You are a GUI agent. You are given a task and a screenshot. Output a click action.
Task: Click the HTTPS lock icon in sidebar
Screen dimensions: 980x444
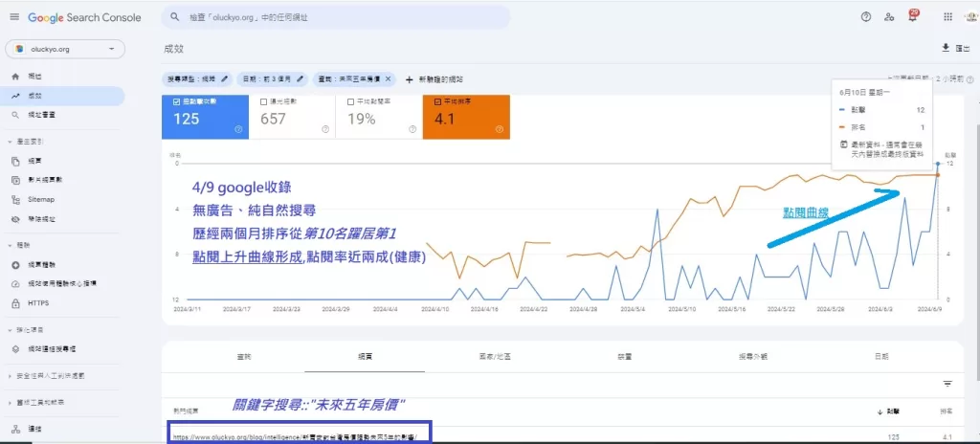coord(16,303)
